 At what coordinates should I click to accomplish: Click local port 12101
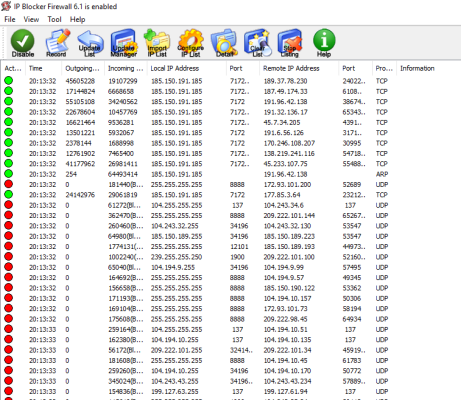(239, 247)
